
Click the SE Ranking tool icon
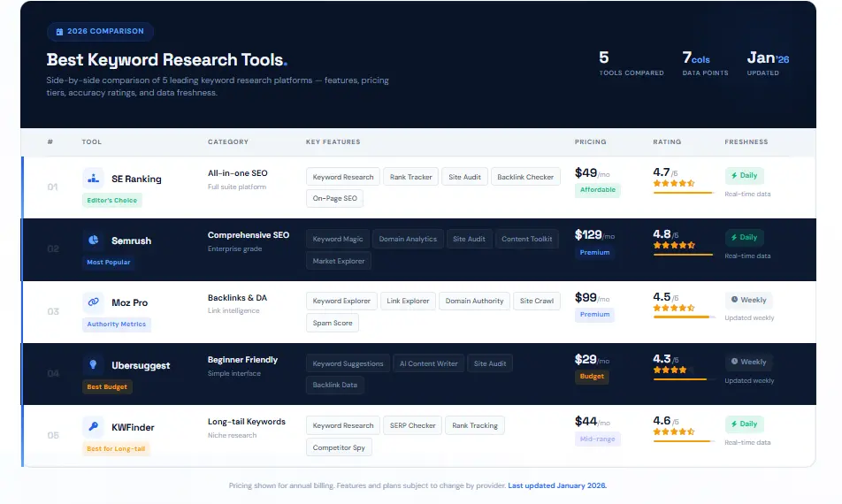pos(94,179)
